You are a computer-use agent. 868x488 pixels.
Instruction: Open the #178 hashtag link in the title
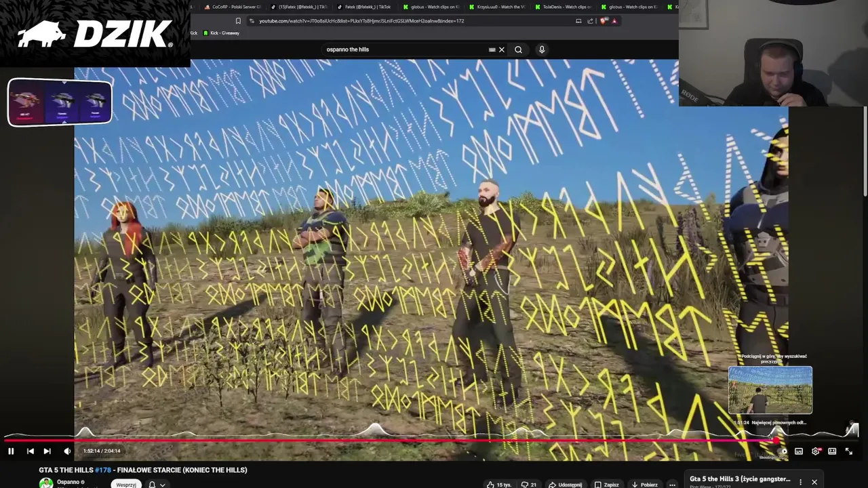click(x=103, y=470)
